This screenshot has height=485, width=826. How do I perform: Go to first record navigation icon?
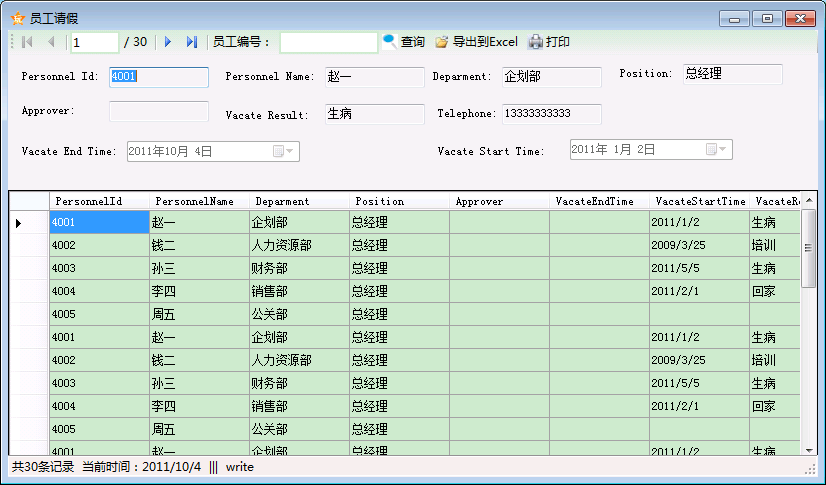27,42
